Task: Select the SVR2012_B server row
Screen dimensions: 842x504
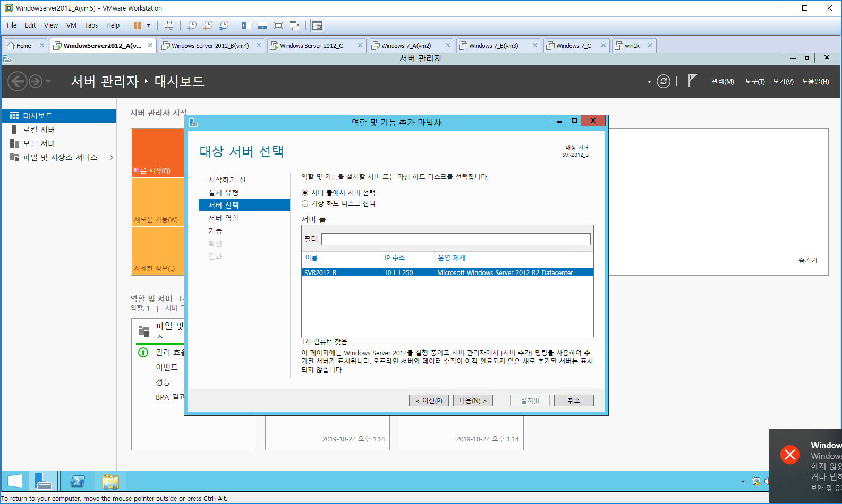Action: [x=447, y=272]
